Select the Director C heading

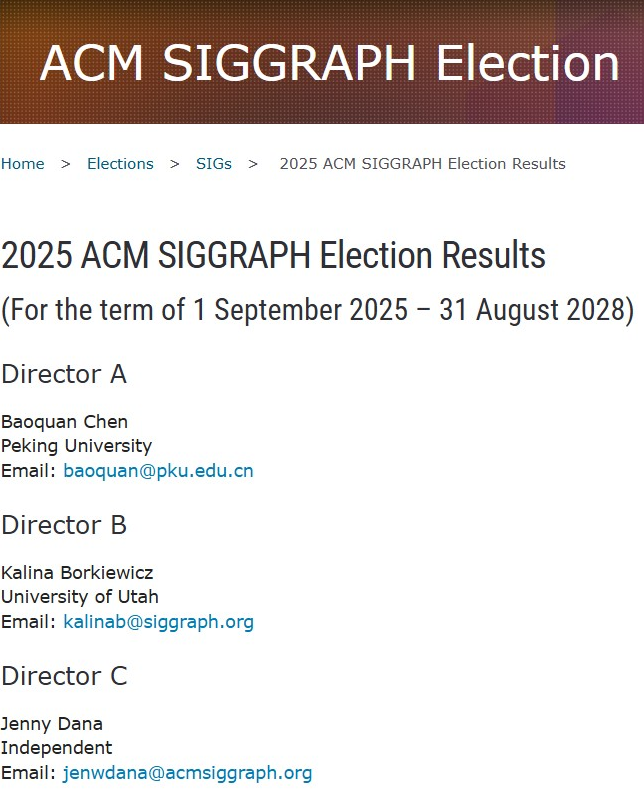pos(64,676)
